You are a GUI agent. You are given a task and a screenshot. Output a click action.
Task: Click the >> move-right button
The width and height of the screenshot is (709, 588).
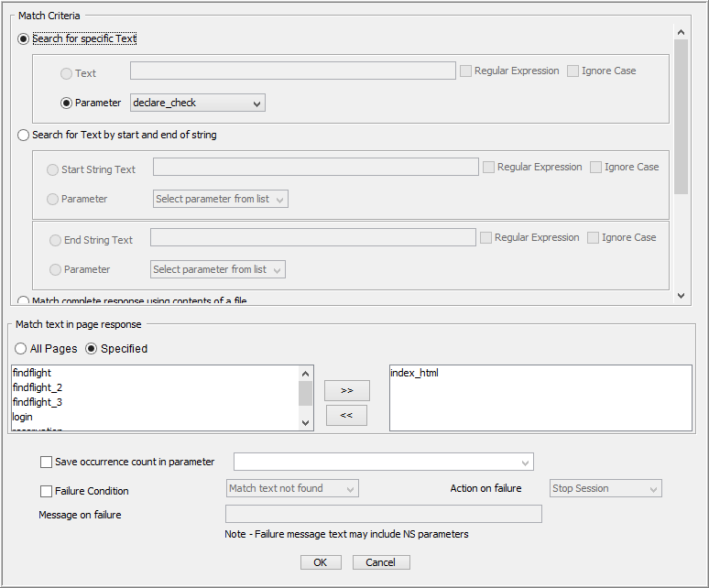[x=347, y=390]
